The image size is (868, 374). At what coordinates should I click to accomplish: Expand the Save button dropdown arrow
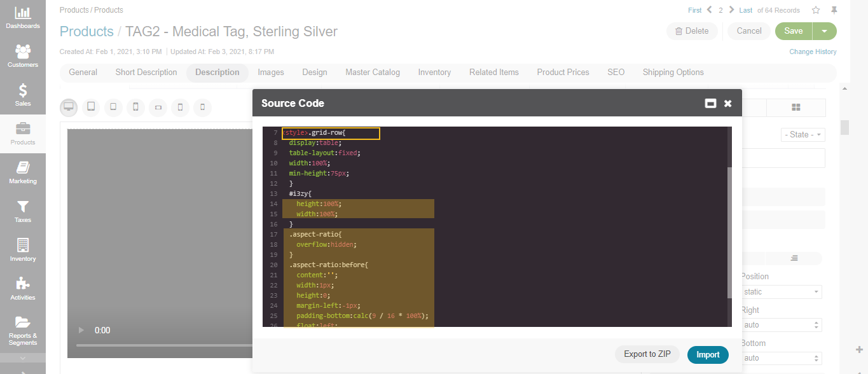click(x=825, y=31)
